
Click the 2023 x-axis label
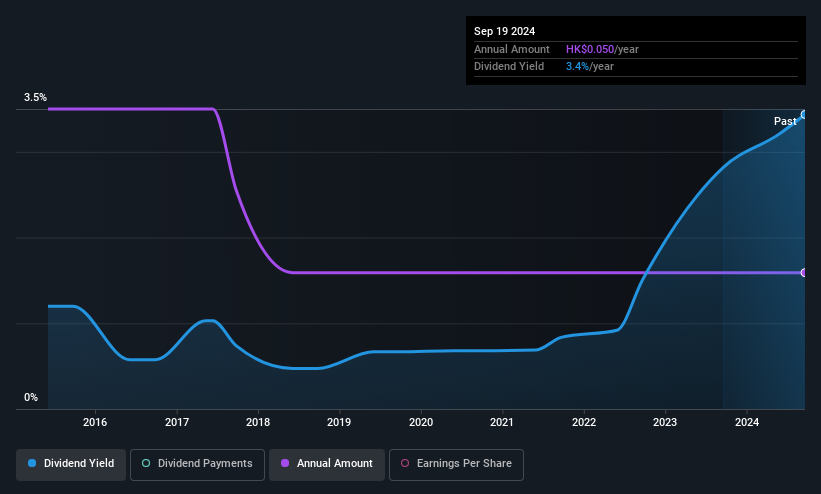click(665, 422)
